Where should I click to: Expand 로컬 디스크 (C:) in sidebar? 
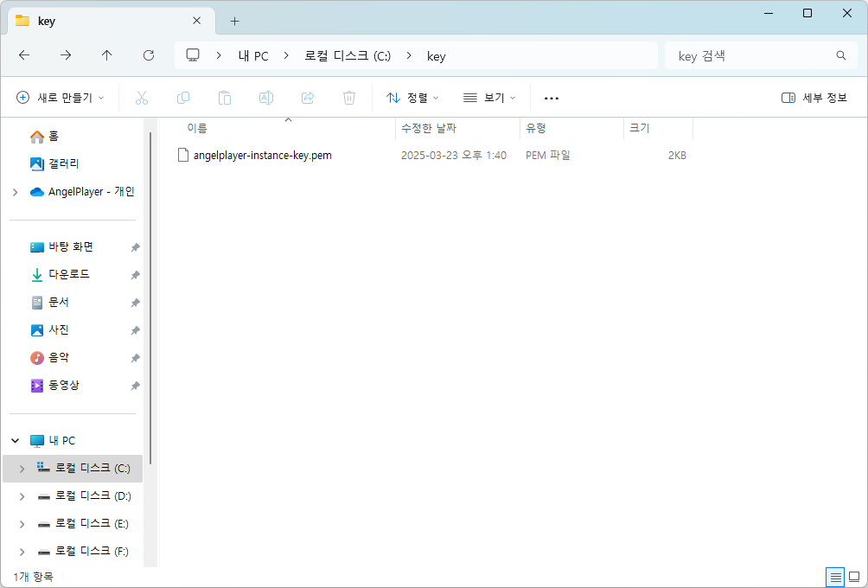click(x=22, y=469)
